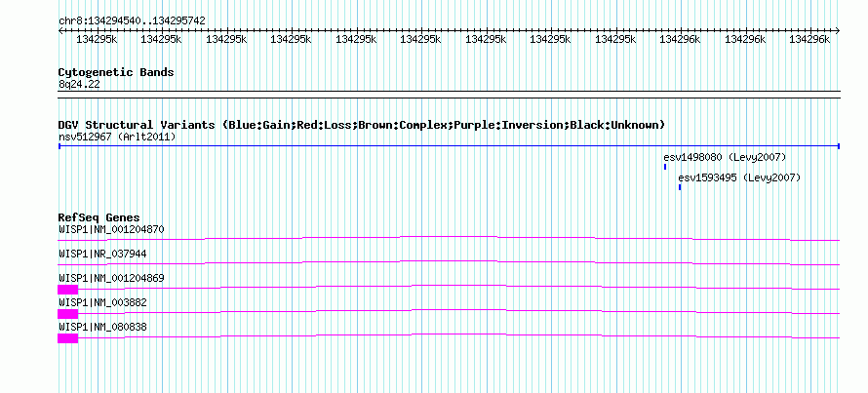
Task: Click the right arrow end of the ruler
Action: (838, 31)
